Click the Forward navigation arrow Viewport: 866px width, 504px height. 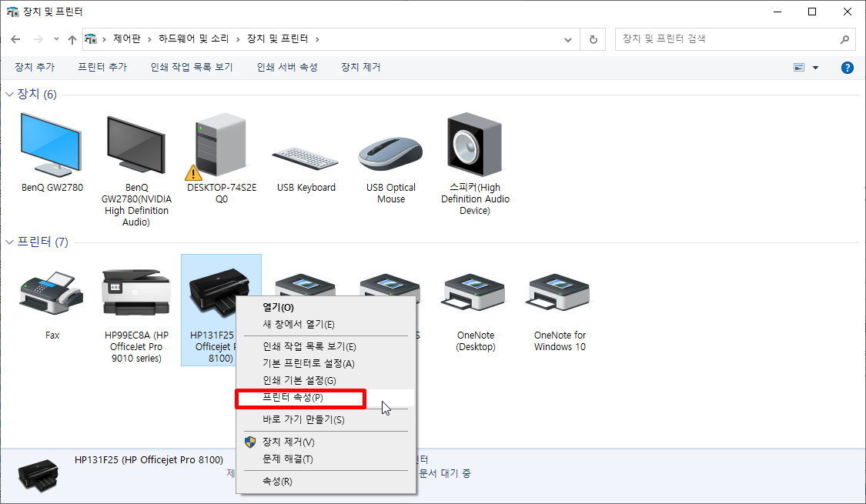coord(38,39)
